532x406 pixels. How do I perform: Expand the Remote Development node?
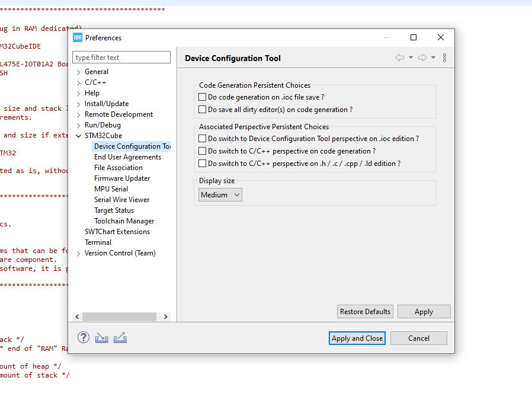[78, 115]
